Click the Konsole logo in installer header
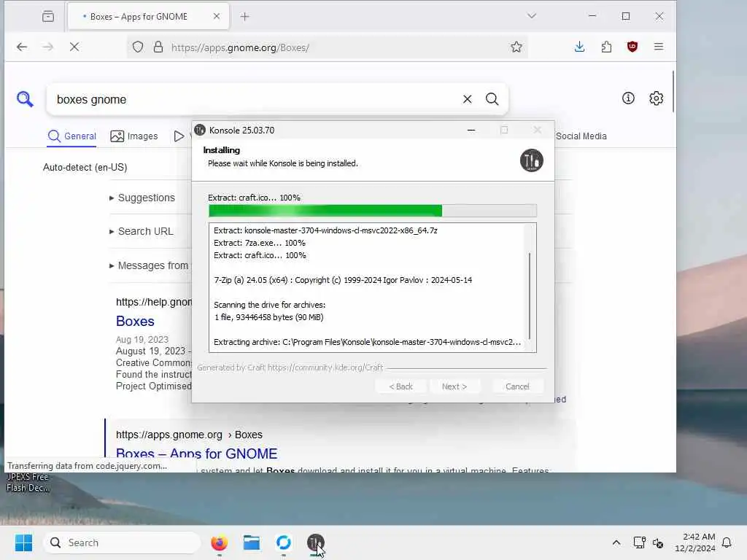 [x=531, y=160]
